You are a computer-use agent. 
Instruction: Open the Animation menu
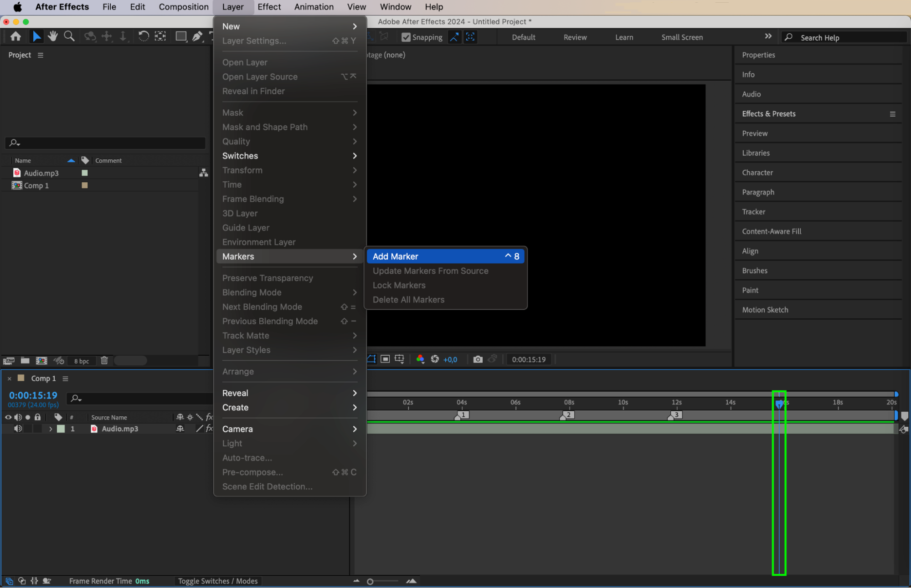[x=314, y=7]
